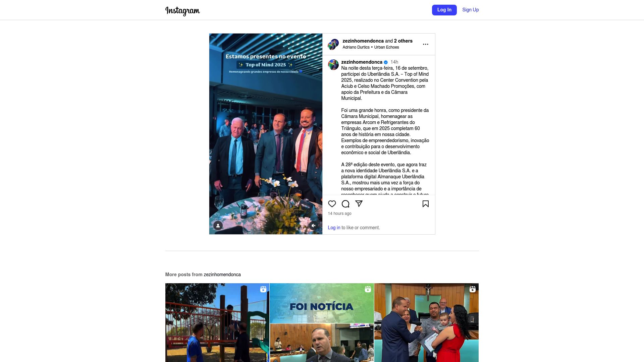The image size is (644, 362).
Task: Open the '2 others' collaborators list
Action: click(x=403, y=41)
